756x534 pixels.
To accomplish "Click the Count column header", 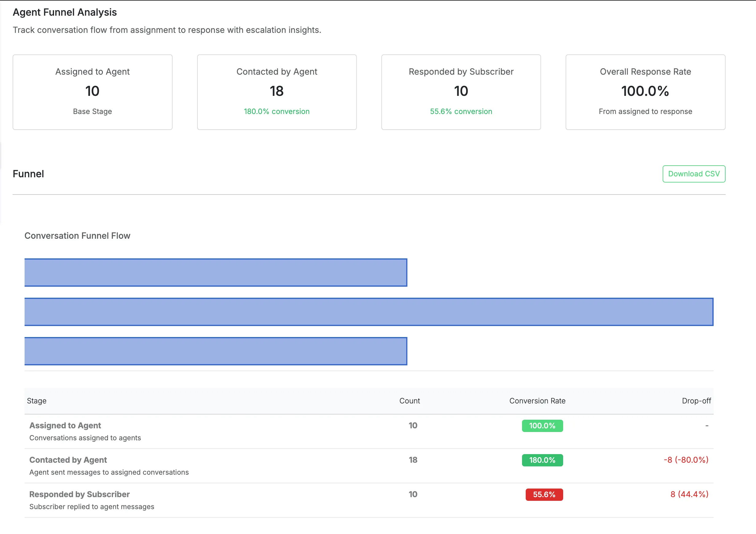I will point(410,401).
